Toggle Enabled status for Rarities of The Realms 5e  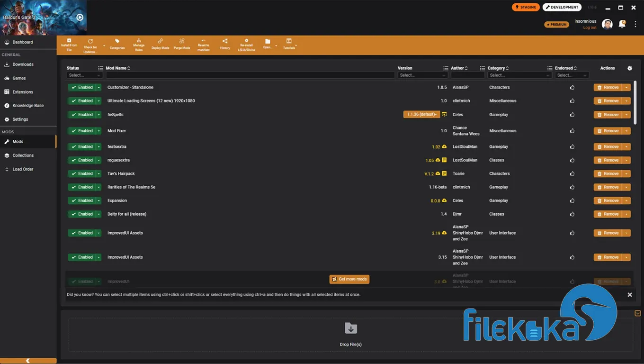[x=82, y=187]
